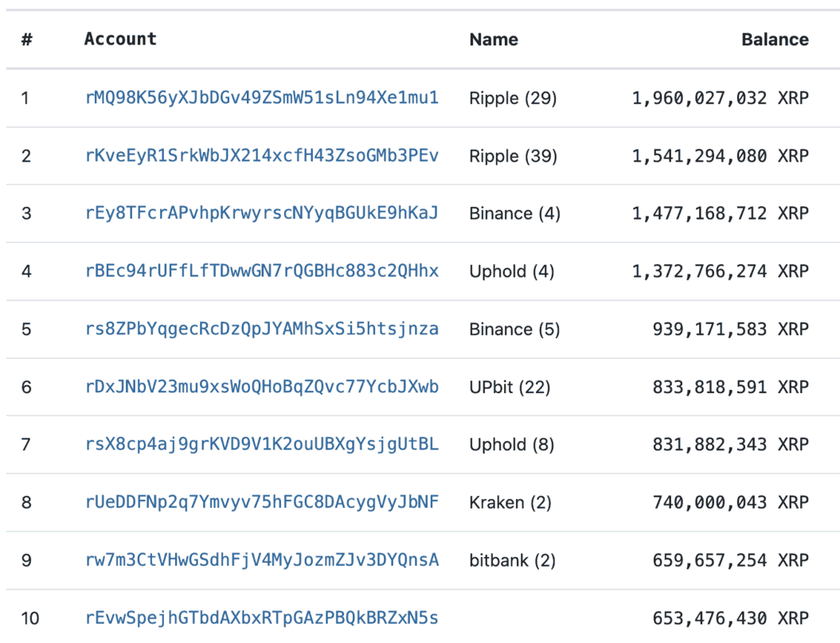
Task: Click rank number 1 in Ripple (29) row
Action: pyautogui.click(x=25, y=99)
